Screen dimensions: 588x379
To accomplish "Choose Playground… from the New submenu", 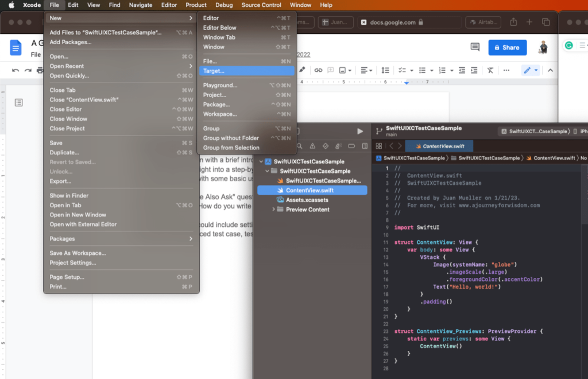I will click(247, 85).
